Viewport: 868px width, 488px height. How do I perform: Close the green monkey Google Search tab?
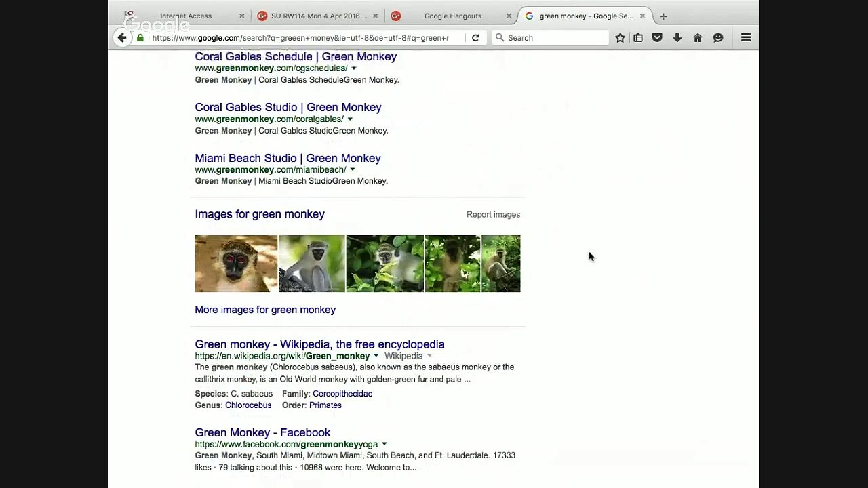(642, 16)
